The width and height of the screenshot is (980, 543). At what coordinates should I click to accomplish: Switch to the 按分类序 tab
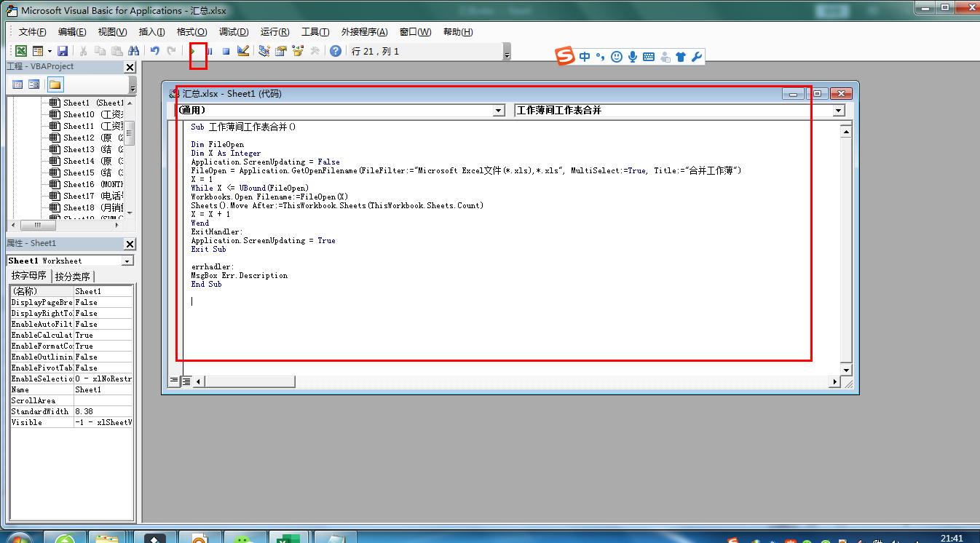click(x=73, y=277)
